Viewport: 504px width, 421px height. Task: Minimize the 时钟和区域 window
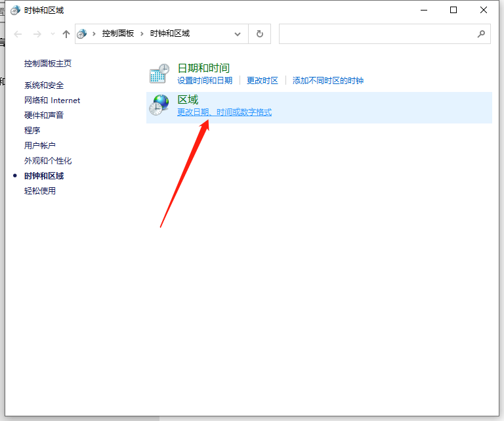click(x=424, y=11)
